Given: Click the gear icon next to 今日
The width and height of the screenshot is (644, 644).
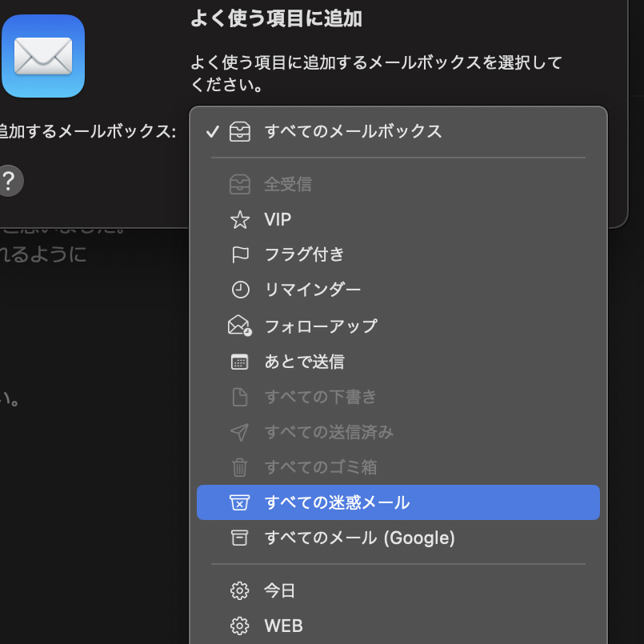Looking at the screenshot, I should (x=239, y=590).
